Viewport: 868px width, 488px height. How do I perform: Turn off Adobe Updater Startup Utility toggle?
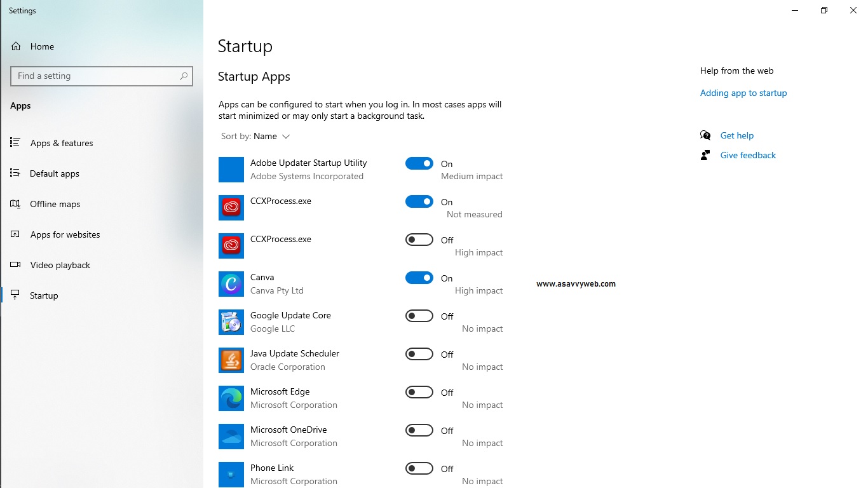(419, 163)
